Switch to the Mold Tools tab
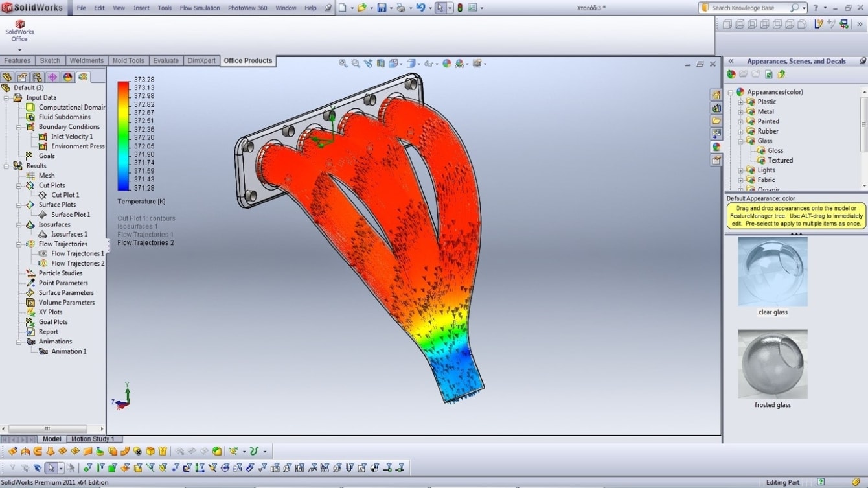Image resolution: width=868 pixels, height=488 pixels. [x=128, y=60]
